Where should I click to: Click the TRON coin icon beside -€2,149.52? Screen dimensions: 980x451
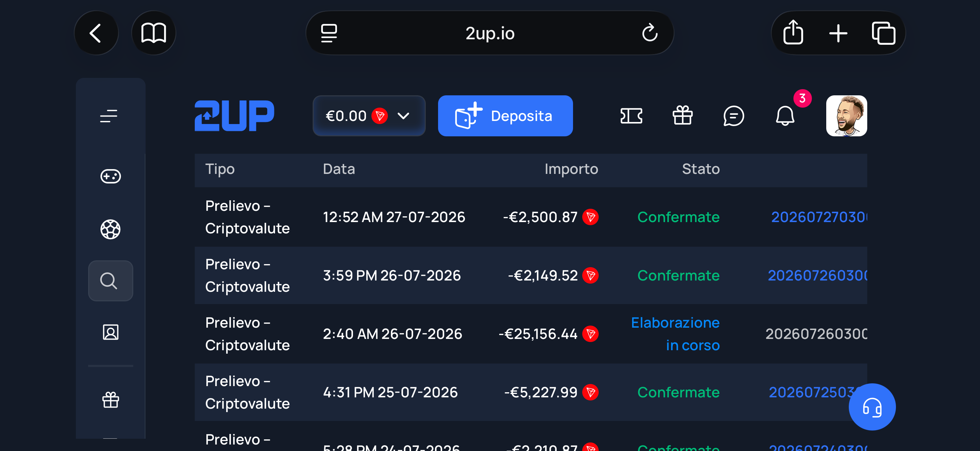(x=590, y=275)
